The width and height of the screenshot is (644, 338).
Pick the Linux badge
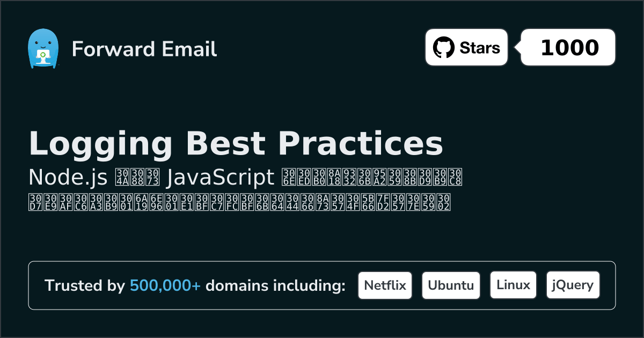click(x=513, y=285)
